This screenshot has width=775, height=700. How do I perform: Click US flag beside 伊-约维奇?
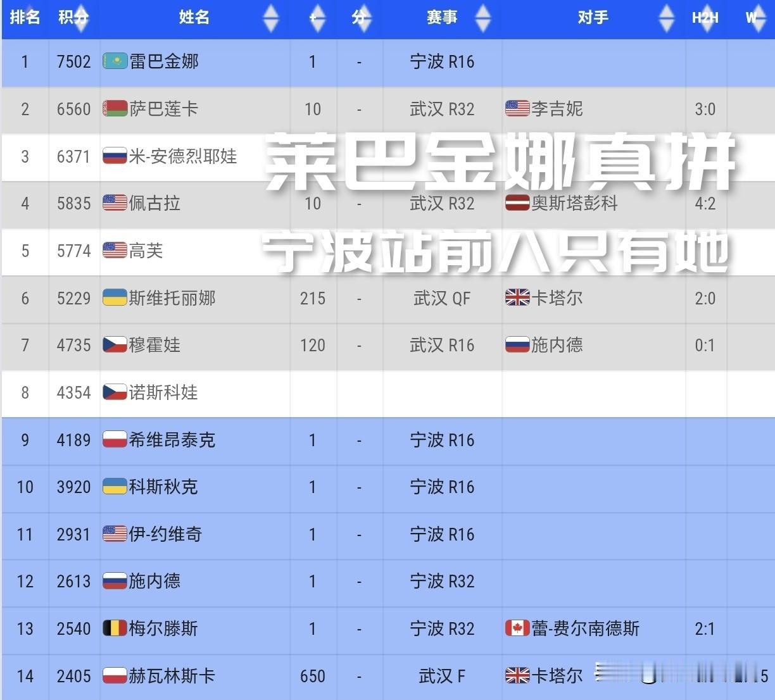tap(115, 534)
